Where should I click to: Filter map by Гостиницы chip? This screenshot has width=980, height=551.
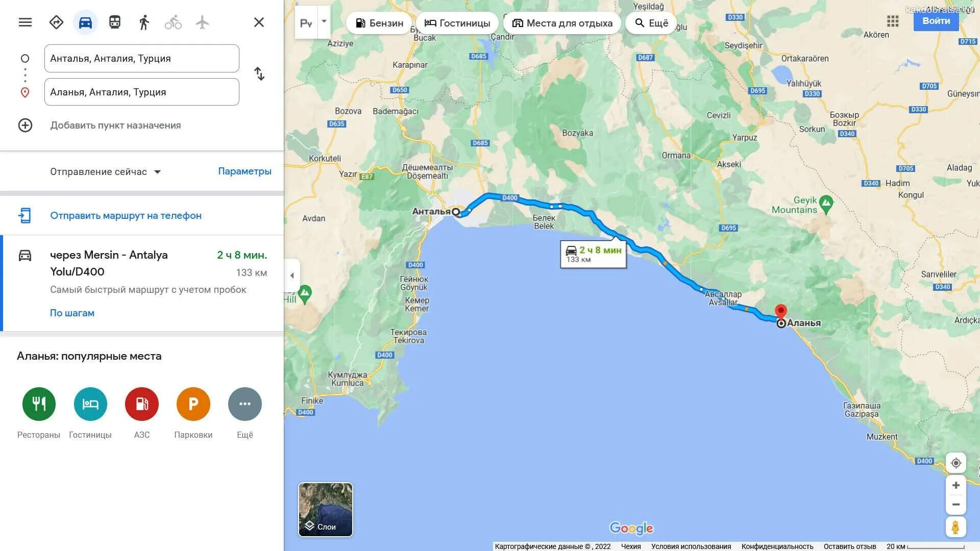tap(457, 23)
